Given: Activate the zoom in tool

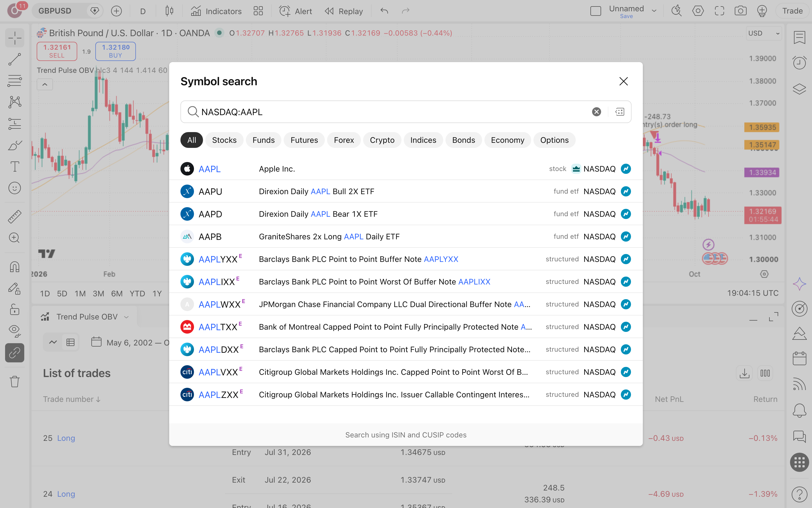Looking at the screenshot, I should pos(14,238).
